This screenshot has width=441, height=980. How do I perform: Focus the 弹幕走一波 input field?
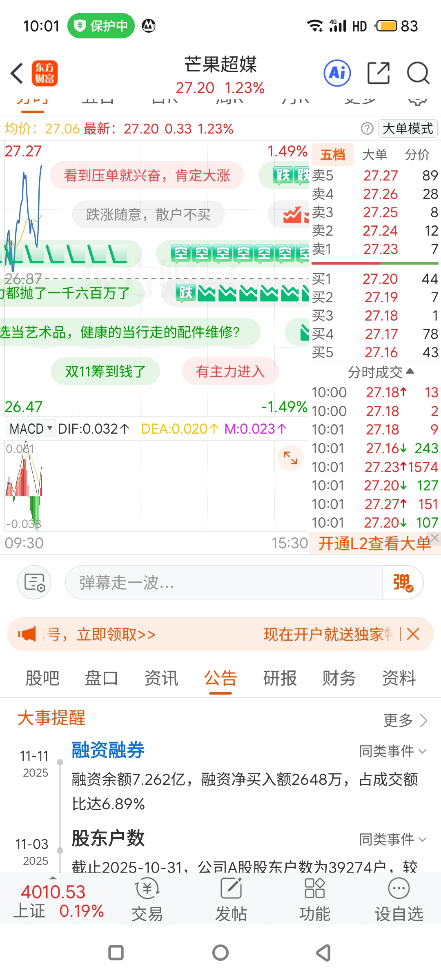[224, 582]
